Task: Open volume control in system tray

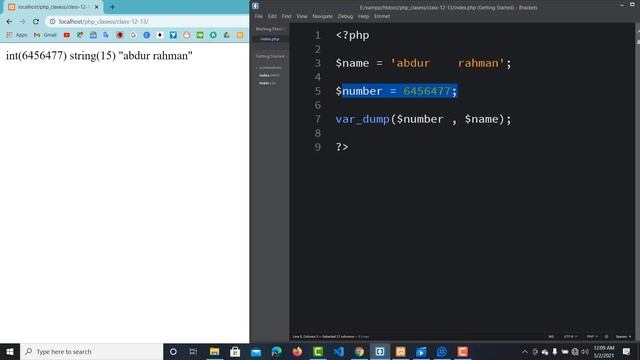Action: pyautogui.click(x=585, y=352)
